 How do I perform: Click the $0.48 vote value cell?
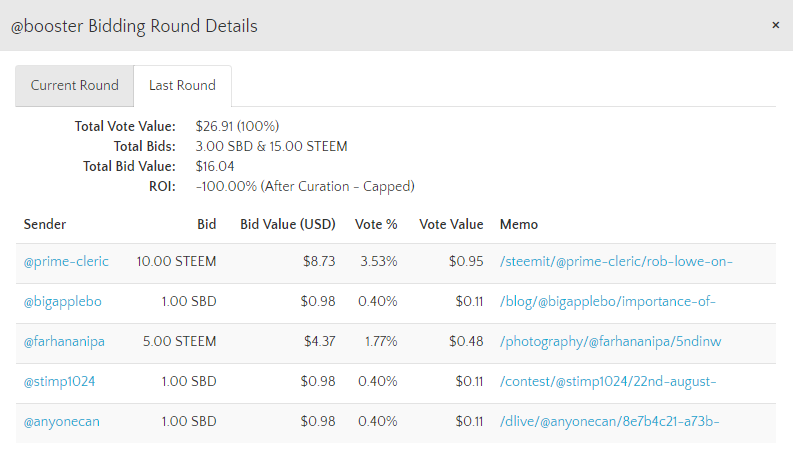click(x=466, y=342)
